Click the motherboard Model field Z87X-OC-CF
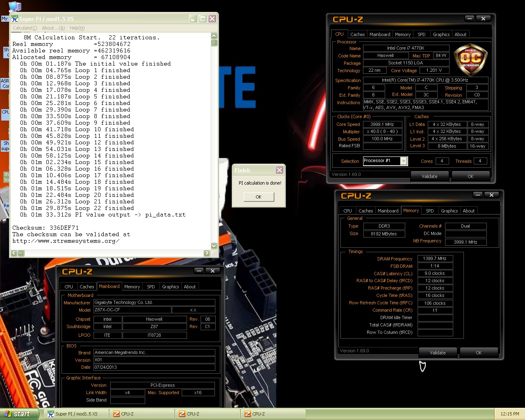The image size is (525, 420). point(132,310)
